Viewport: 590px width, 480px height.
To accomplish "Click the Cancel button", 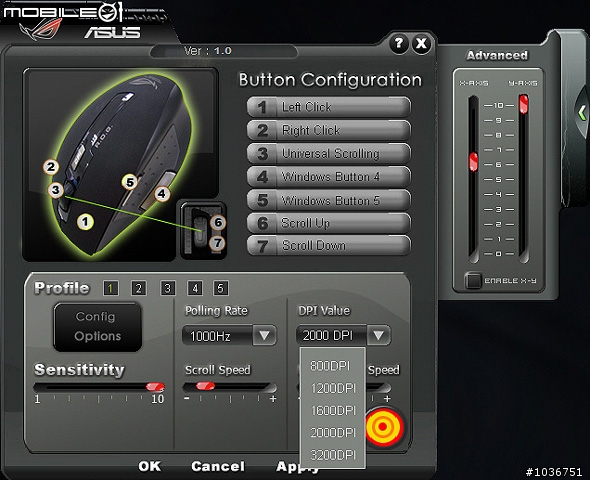I will [218, 466].
